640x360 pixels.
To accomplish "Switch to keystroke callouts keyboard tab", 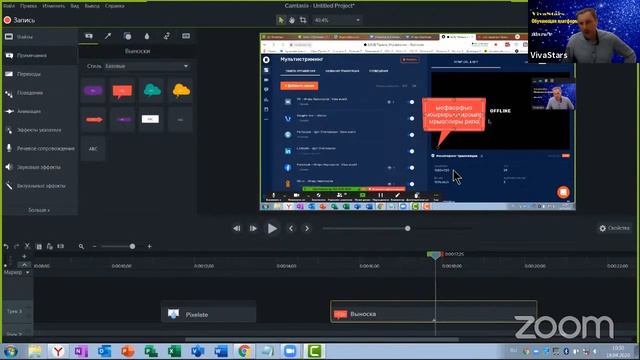I will [186, 36].
